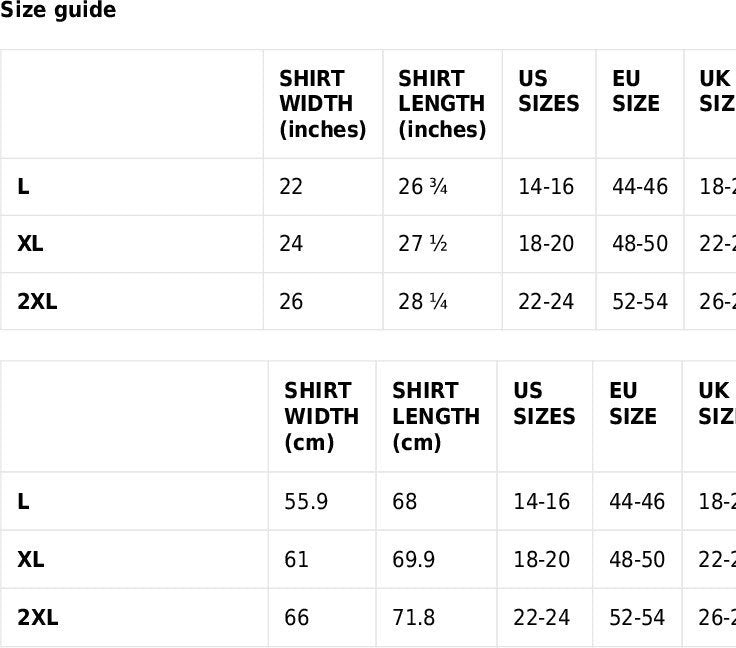
Task: Select the 69.9 cm shirt length cell
Action: (413, 560)
